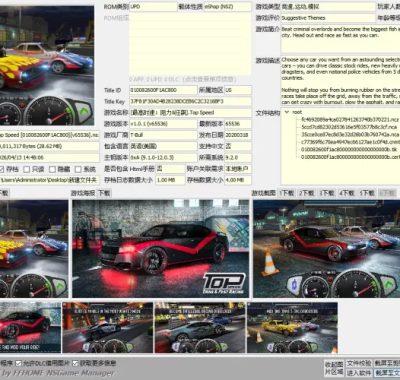Screen dimensions: 400x380
Task: Click the 收起图片区域 button
Action: [334, 368]
